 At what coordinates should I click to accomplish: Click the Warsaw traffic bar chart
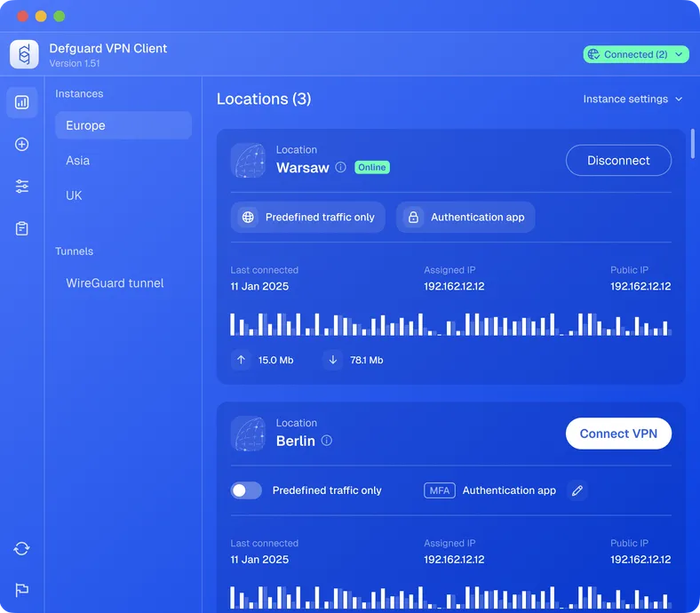[x=451, y=324]
